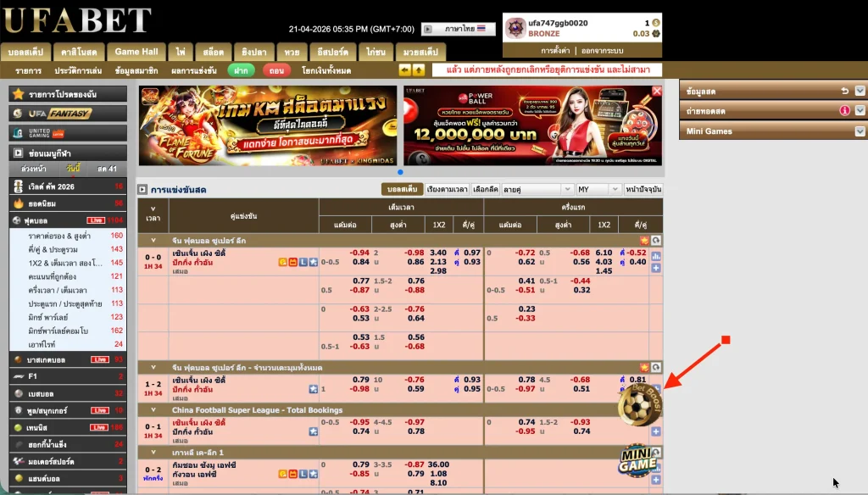Screen dimensions: 868x495
Task: Click the green ฝาก deposit button
Action: click(241, 70)
